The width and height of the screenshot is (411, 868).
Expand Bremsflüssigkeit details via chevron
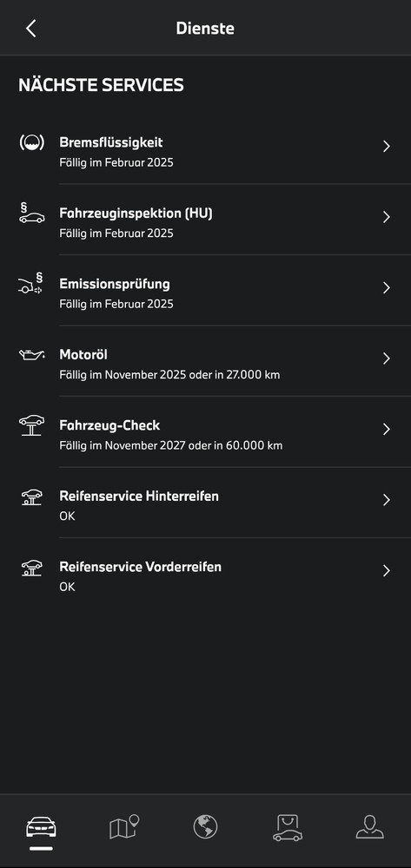click(387, 146)
